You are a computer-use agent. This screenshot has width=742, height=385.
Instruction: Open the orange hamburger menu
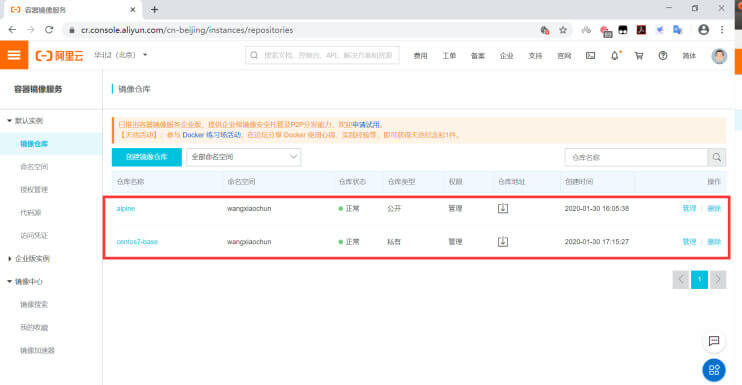pos(14,55)
